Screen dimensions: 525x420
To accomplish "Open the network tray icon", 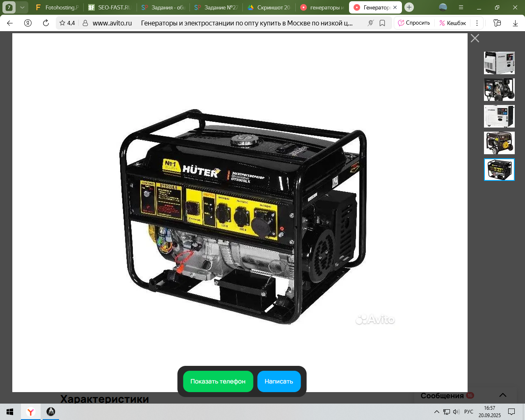I will click(x=447, y=412).
